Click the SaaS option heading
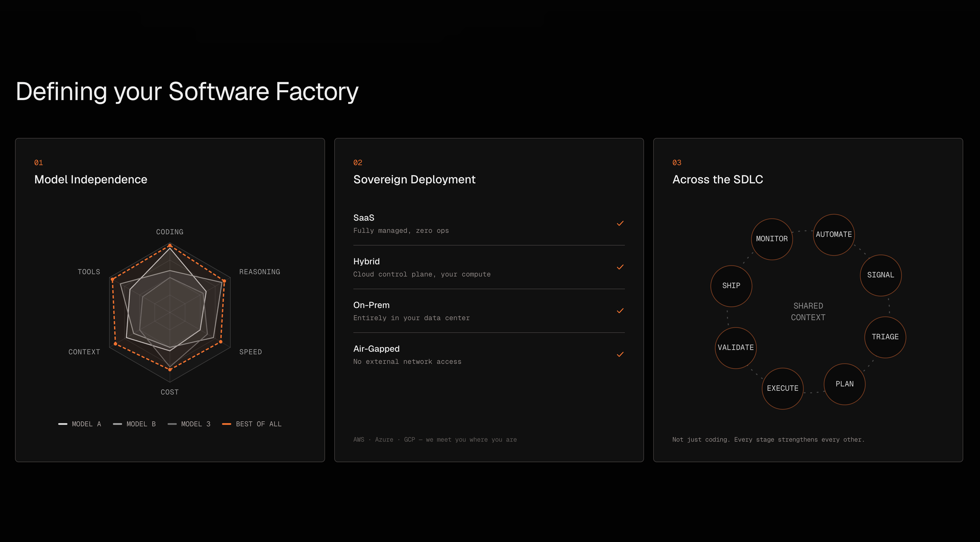Viewport: 980px width, 542px height. (x=364, y=218)
